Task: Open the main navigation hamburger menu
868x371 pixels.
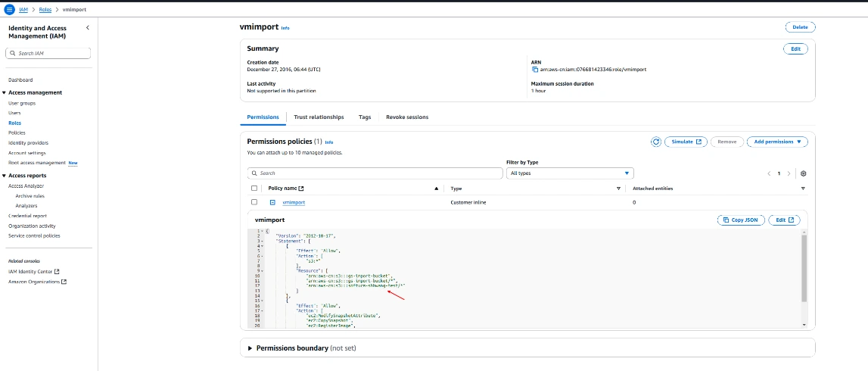Action: pyautogui.click(x=9, y=9)
